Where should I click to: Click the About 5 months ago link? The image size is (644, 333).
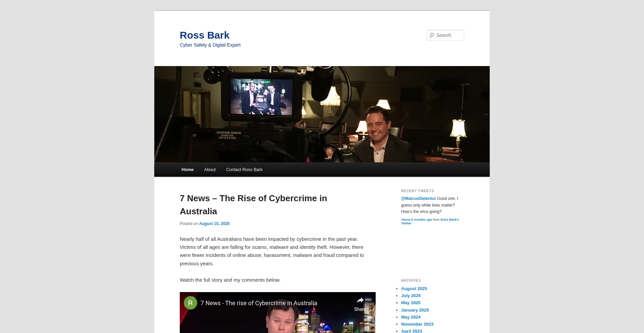tap(417, 220)
